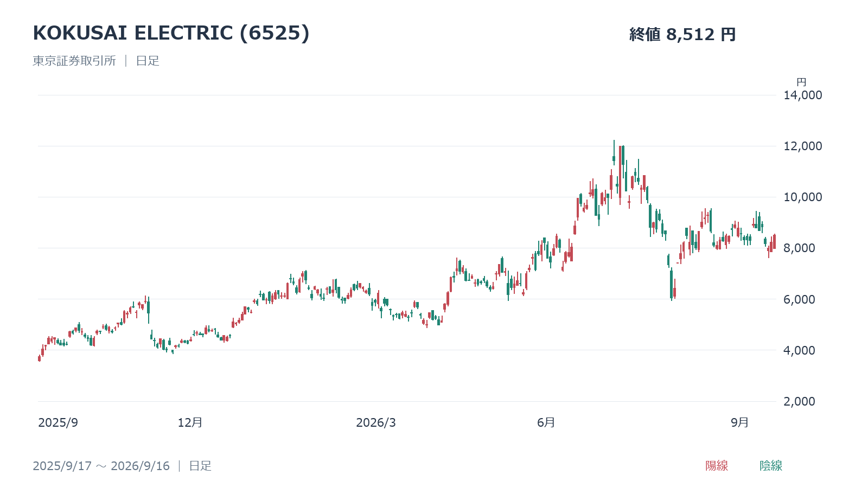The width and height of the screenshot is (868, 488).
Task: Select the 陰線 legend entry
Action: click(771, 466)
